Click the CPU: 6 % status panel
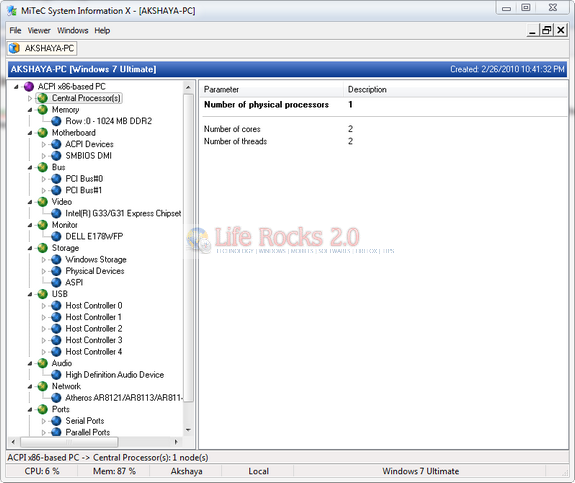 click(x=42, y=471)
